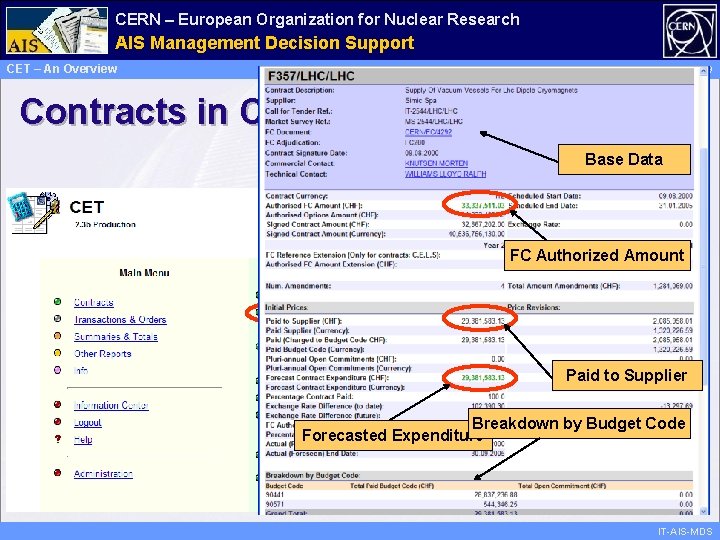Click the 544,346.25 total paid cell

tap(501, 504)
